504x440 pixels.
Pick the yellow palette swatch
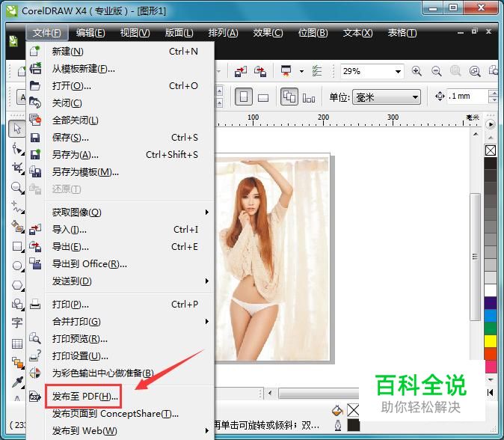[x=491, y=341]
